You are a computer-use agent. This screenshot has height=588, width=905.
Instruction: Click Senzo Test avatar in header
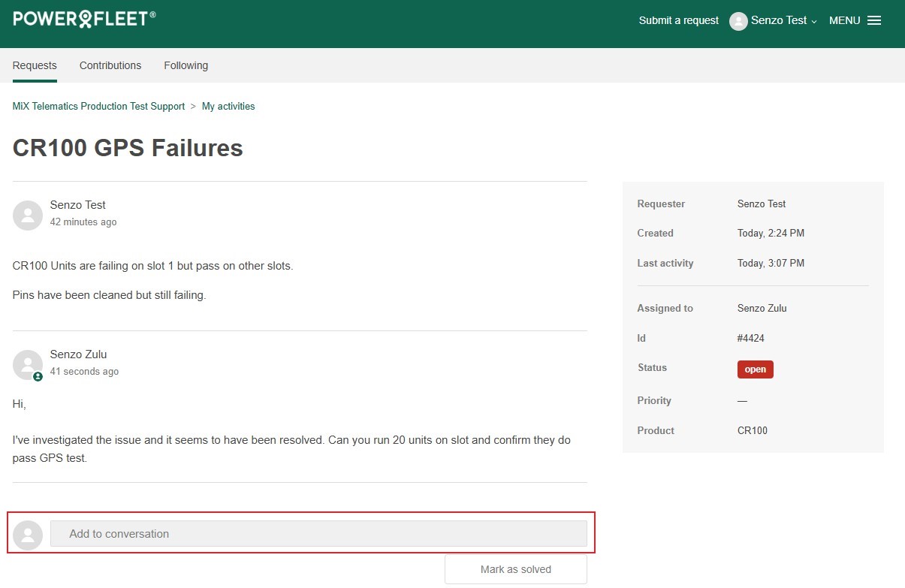point(738,21)
